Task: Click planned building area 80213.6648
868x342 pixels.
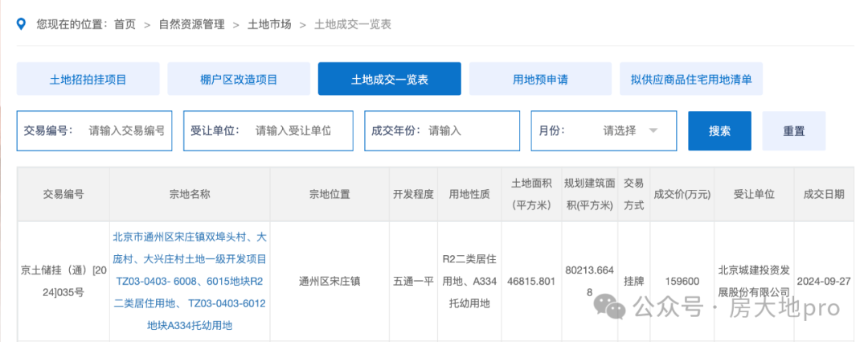Action: click(590, 282)
